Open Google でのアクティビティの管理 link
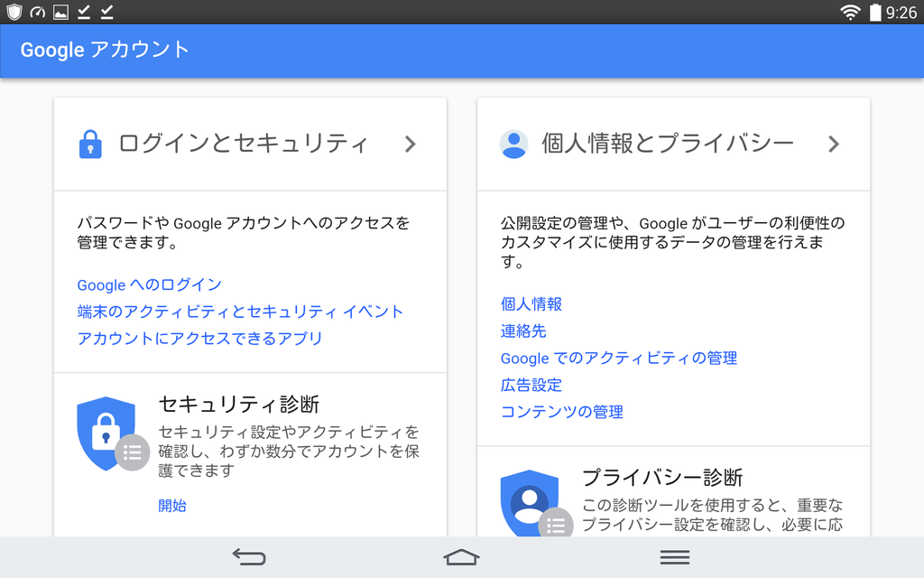 coord(619,358)
